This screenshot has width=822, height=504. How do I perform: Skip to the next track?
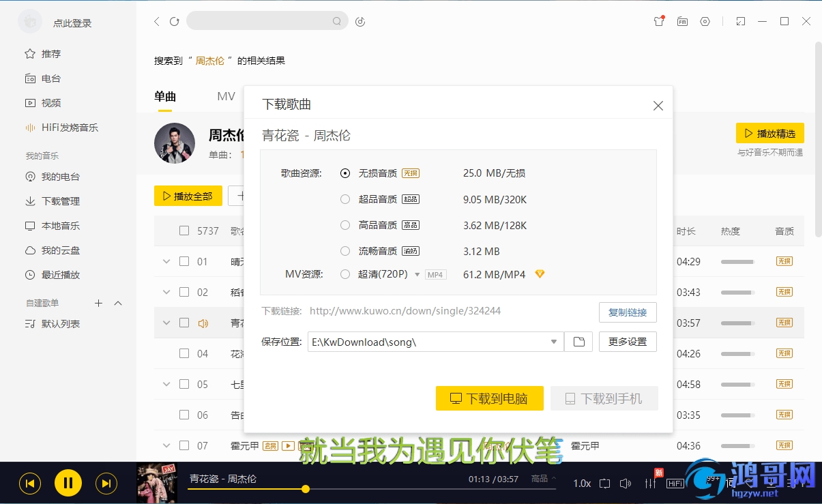tap(106, 484)
